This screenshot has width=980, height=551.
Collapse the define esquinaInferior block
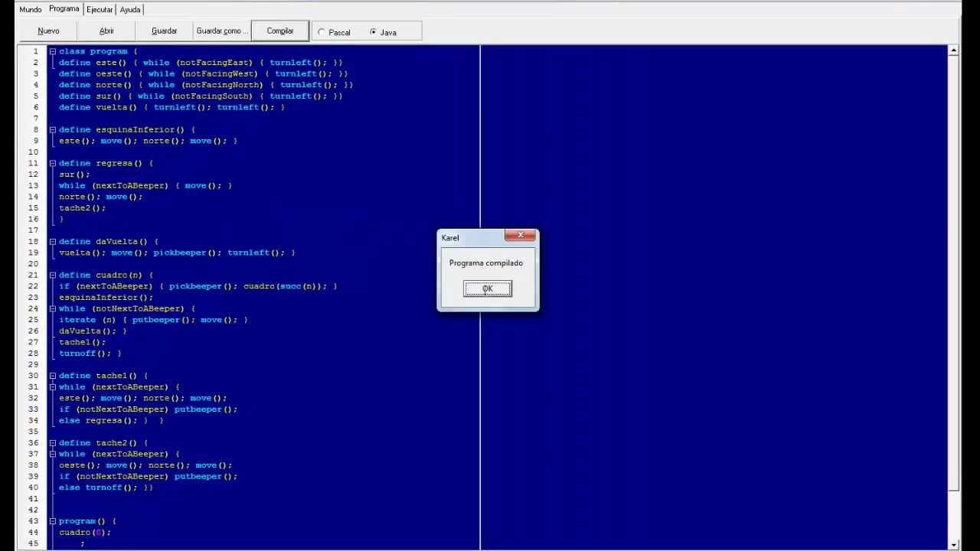[53, 130]
